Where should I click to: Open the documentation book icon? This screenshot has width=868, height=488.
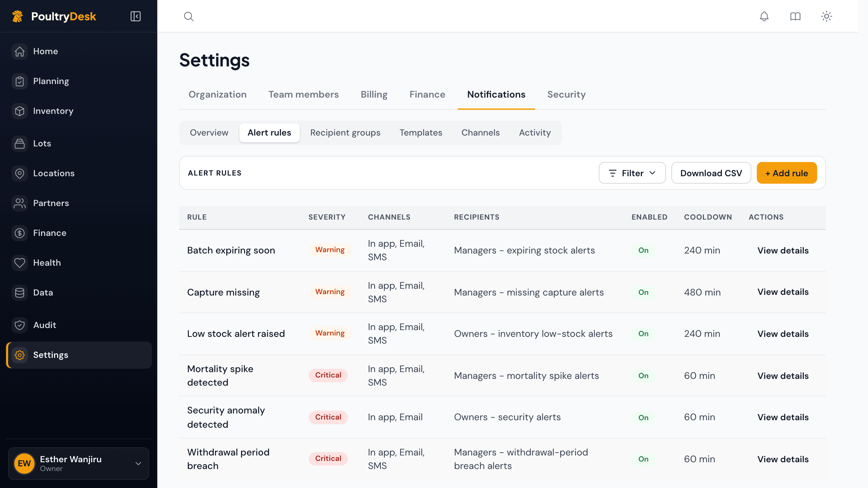point(795,16)
